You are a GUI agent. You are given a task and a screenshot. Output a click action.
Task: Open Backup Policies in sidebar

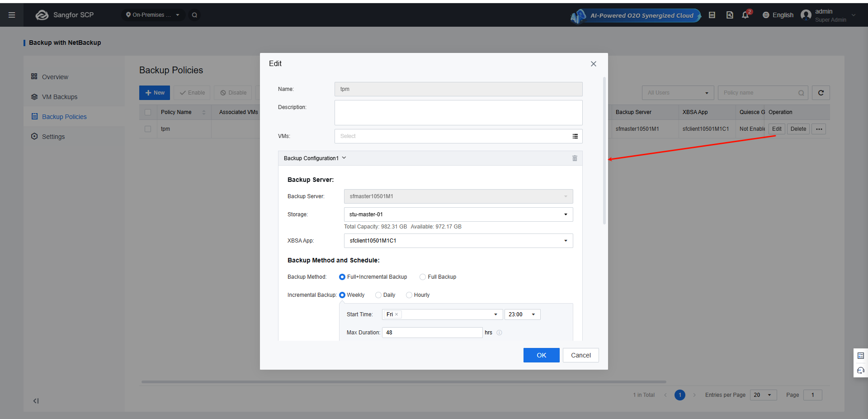pos(64,117)
